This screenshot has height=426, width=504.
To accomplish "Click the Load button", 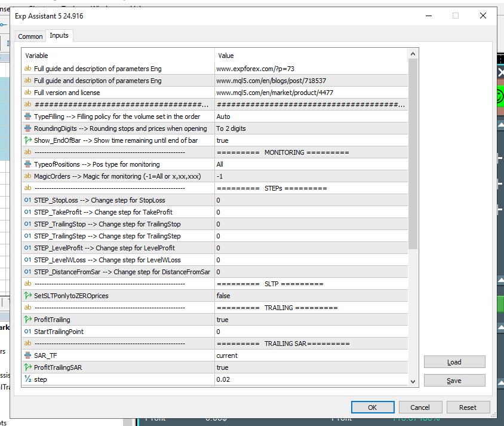I will 454,362.
